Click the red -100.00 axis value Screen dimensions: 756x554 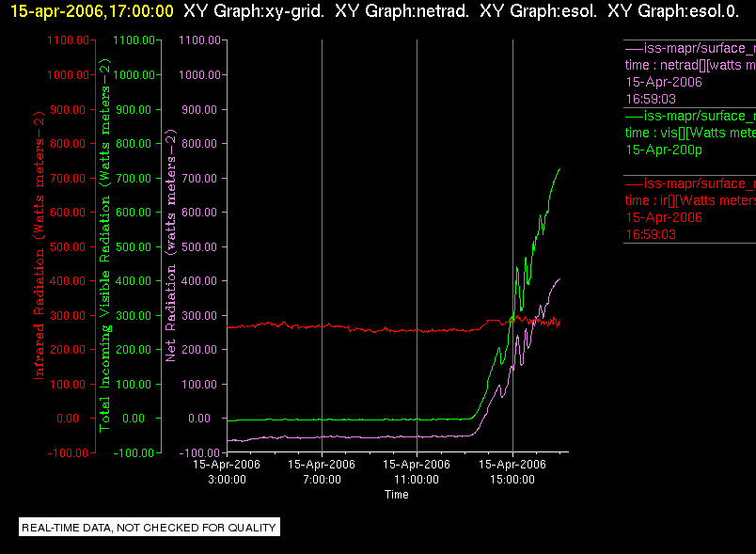point(68,453)
